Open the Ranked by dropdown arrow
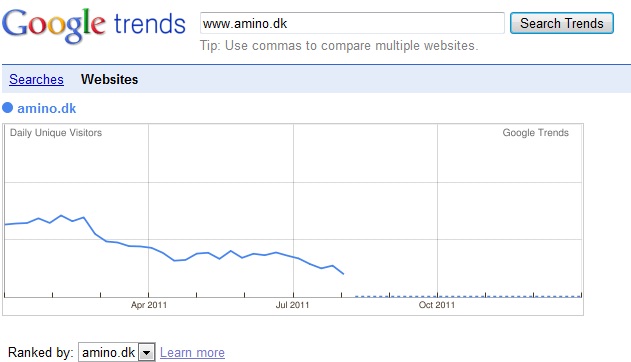The image size is (631, 362). 147,353
